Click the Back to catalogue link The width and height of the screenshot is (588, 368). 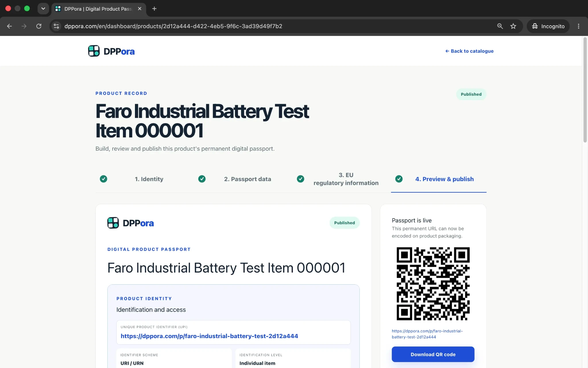pyautogui.click(x=469, y=51)
